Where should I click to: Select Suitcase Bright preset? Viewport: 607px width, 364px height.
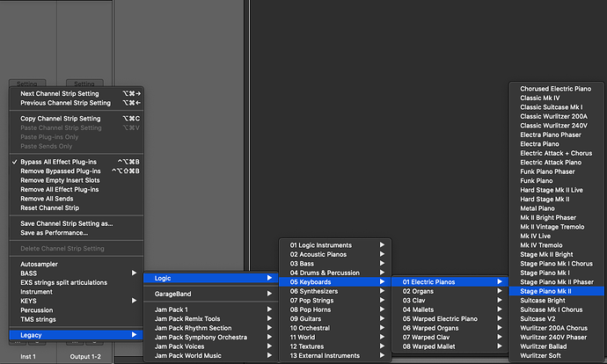(557, 301)
